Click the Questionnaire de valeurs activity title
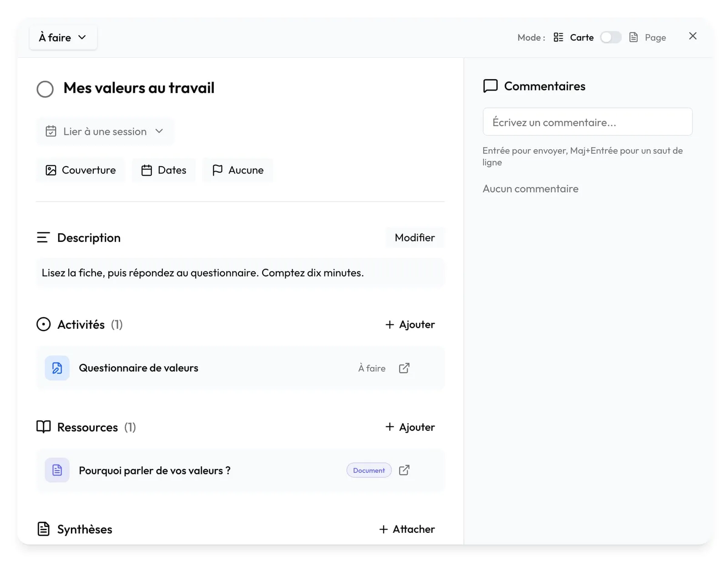728x561 pixels. point(139,368)
